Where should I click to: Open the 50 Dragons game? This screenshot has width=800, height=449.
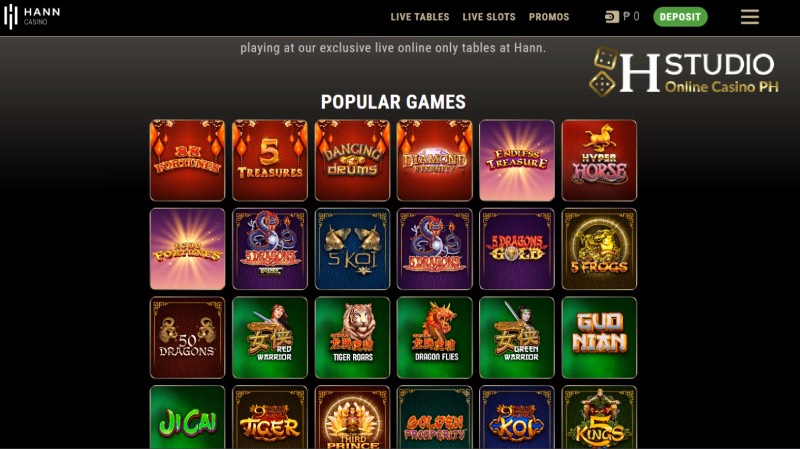pyautogui.click(x=187, y=338)
